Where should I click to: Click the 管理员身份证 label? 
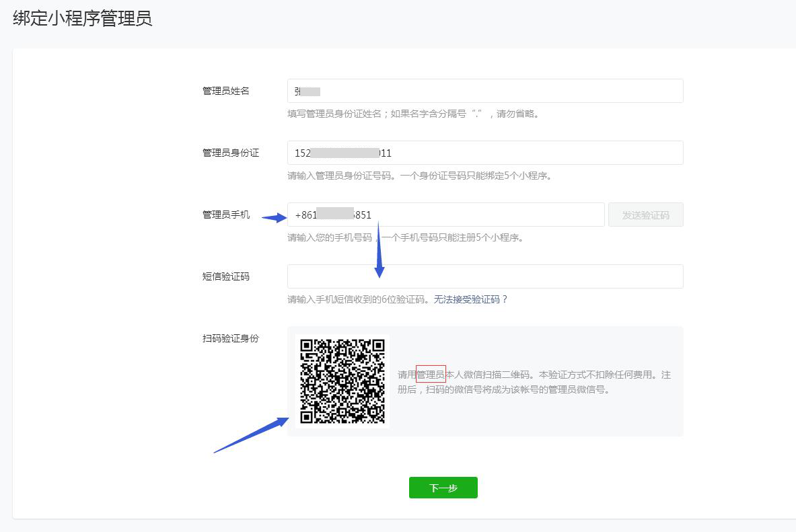(231, 153)
